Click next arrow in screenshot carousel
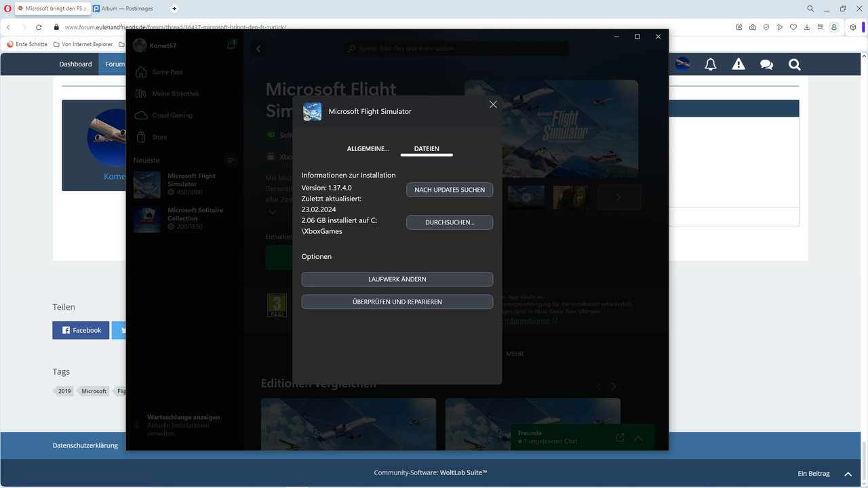 (x=618, y=197)
